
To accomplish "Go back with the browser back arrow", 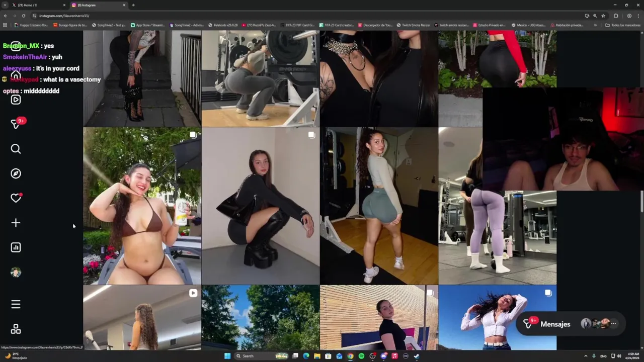I will [6, 16].
